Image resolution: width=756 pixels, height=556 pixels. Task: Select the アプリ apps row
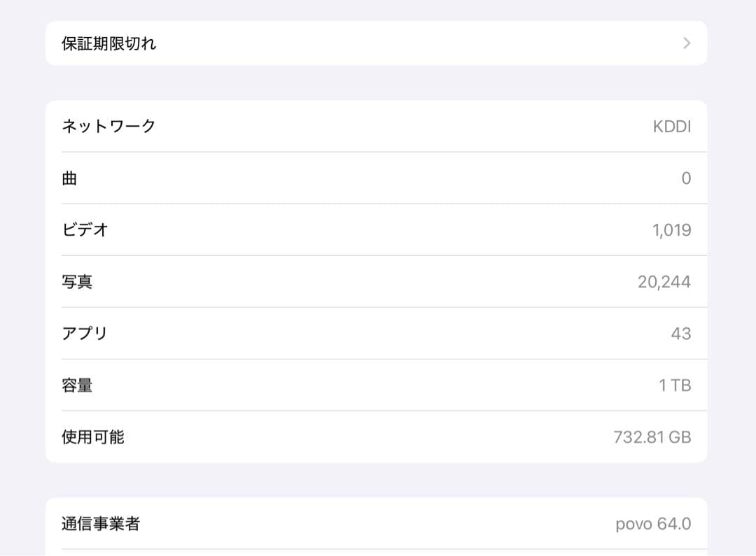click(x=378, y=334)
